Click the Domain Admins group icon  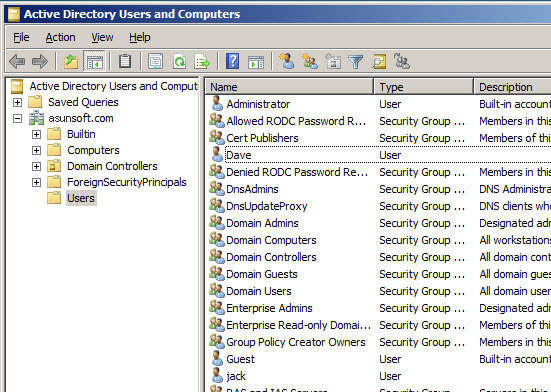217,222
